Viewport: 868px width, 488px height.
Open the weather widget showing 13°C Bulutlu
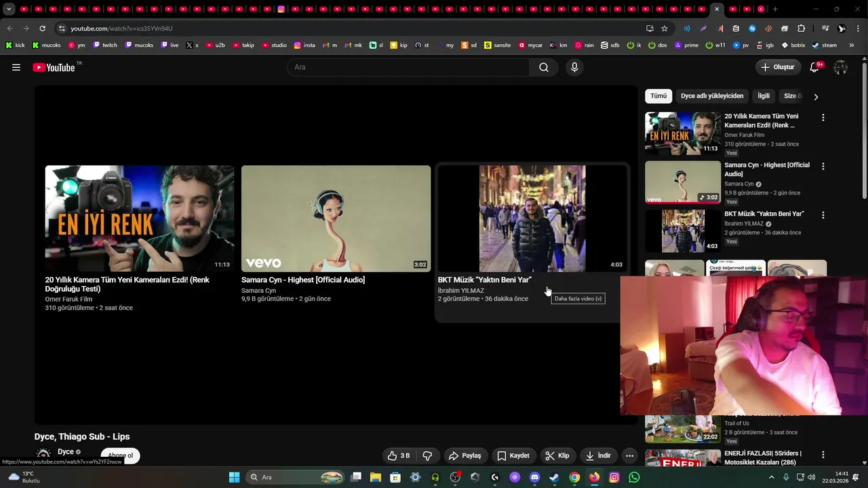tap(24, 477)
